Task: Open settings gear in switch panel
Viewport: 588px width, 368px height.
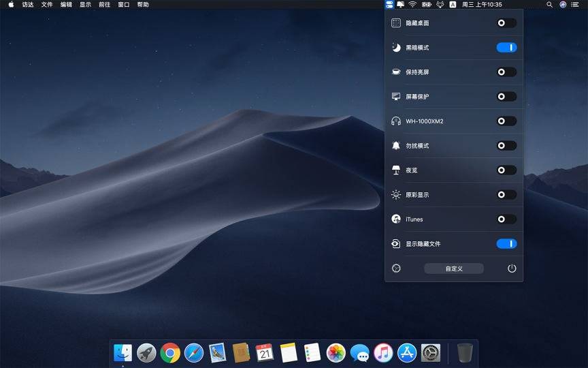Action: [396, 269]
